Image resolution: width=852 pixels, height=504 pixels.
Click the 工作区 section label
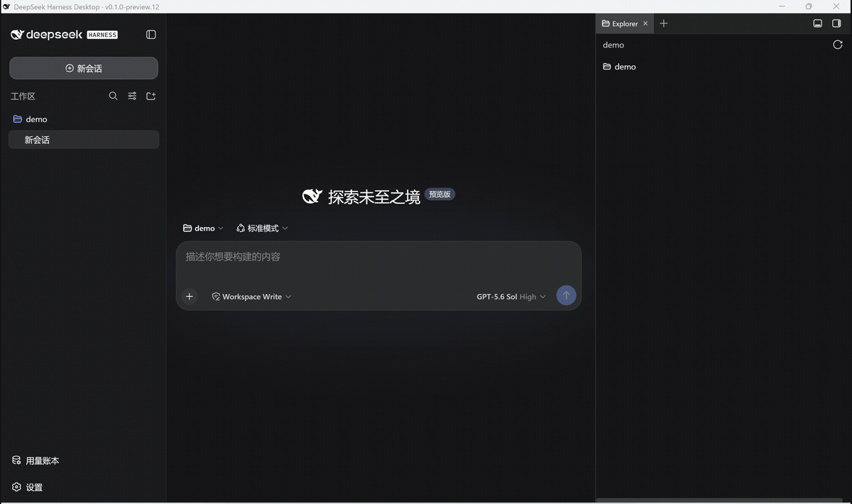click(x=23, y=96)
